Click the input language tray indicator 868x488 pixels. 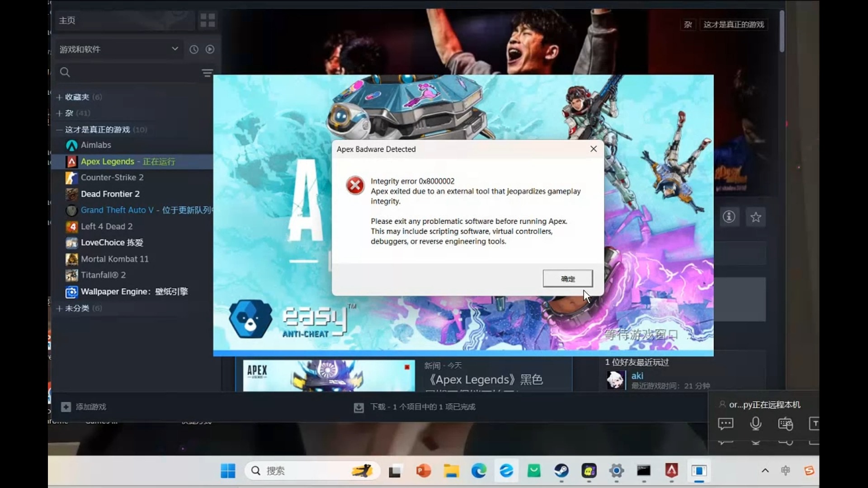pyautogui.click(x=786, y=471)
